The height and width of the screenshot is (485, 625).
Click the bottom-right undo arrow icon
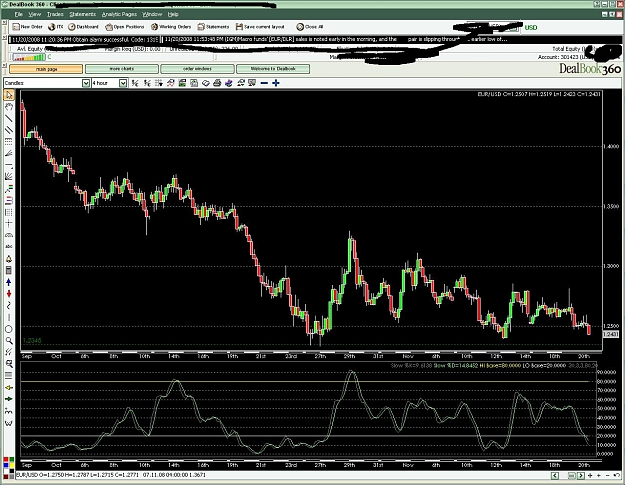click(617, 476)
